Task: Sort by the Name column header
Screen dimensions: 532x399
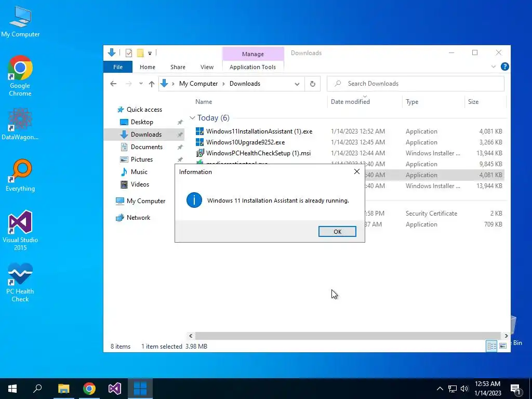Action: point(204,102)
